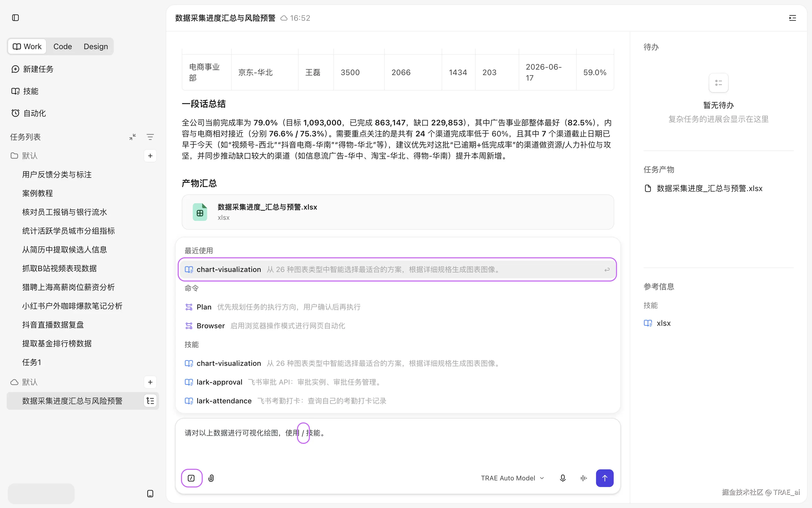Click the gray account placeholder at sidebar bottom
This screenshot has height=508, width=812.
pyautogui.click(x=41, y=493)
